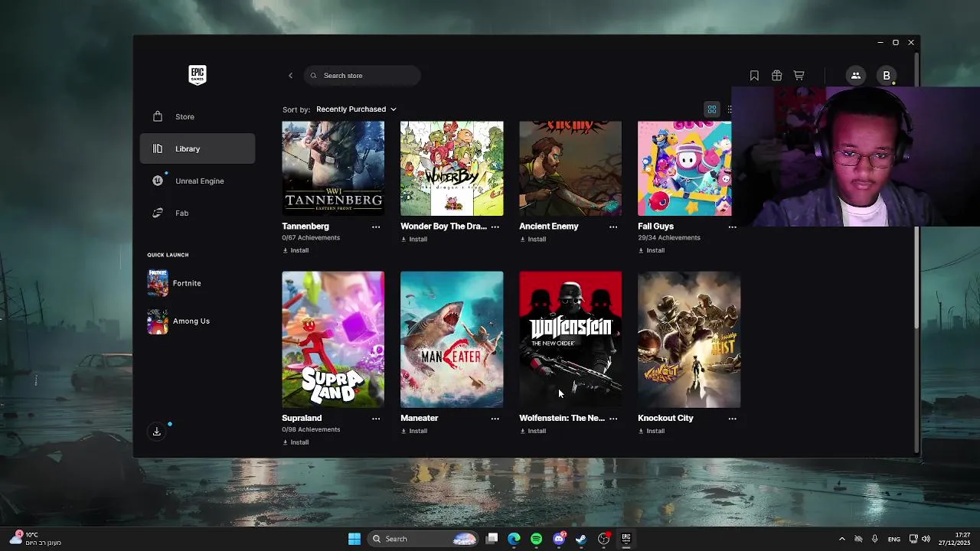Install Maneater
980x551 pixels.
click(414, 431)
